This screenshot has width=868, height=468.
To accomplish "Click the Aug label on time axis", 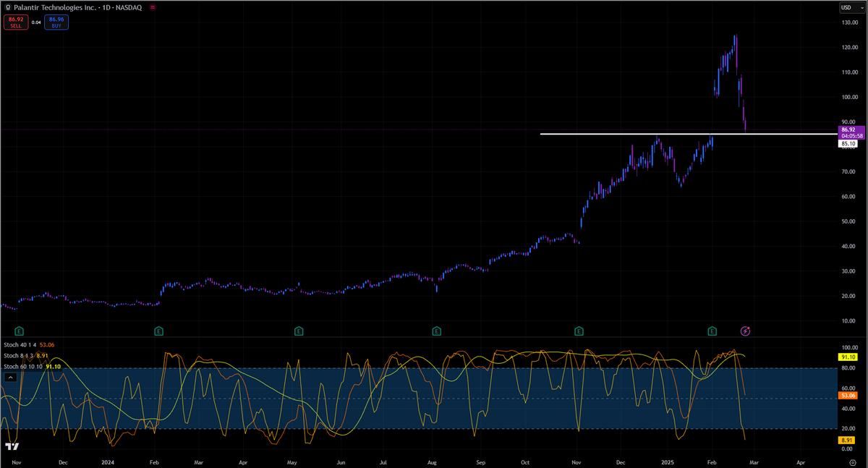I will 433,461.
